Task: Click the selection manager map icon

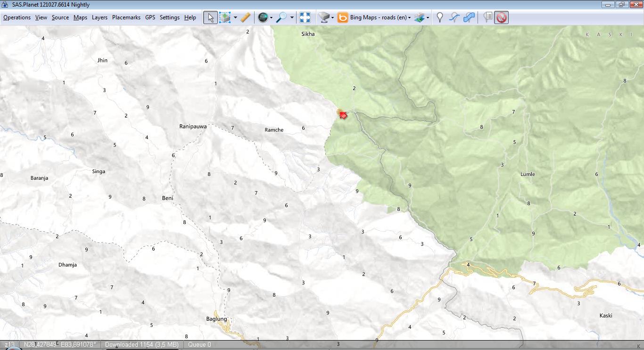Action: pos(225,17)
